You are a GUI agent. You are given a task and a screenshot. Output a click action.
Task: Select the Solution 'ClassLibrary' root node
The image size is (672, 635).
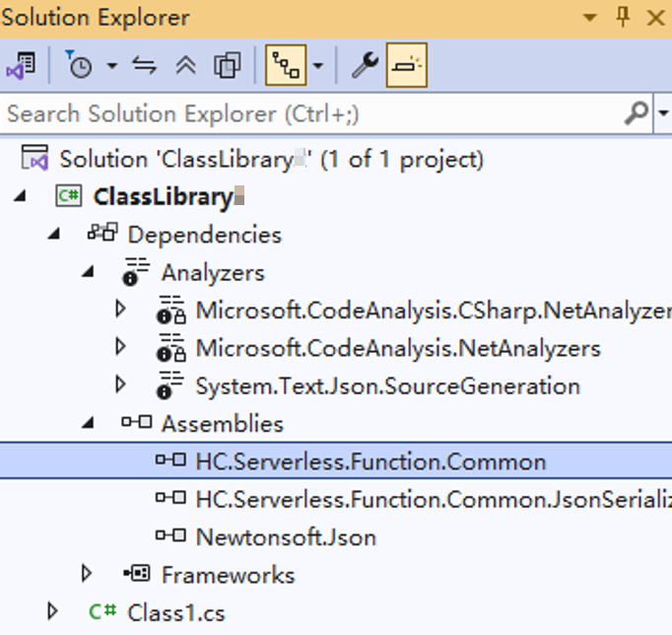click(271, 159)
